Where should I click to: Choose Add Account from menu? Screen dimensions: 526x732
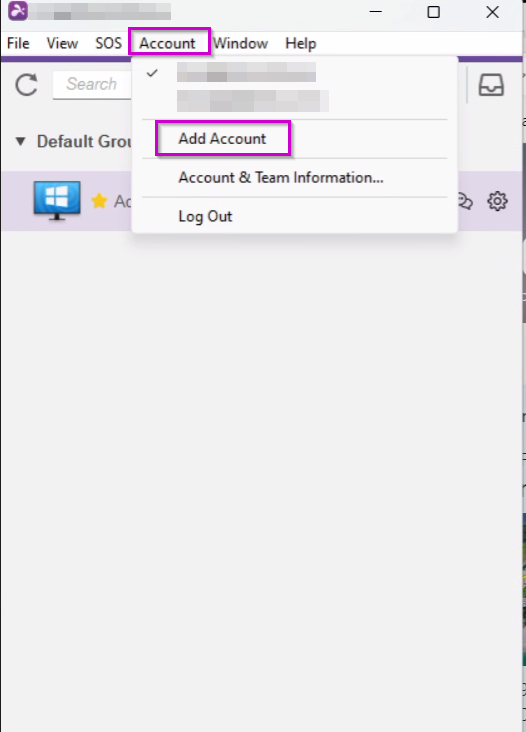click(222, 139)
